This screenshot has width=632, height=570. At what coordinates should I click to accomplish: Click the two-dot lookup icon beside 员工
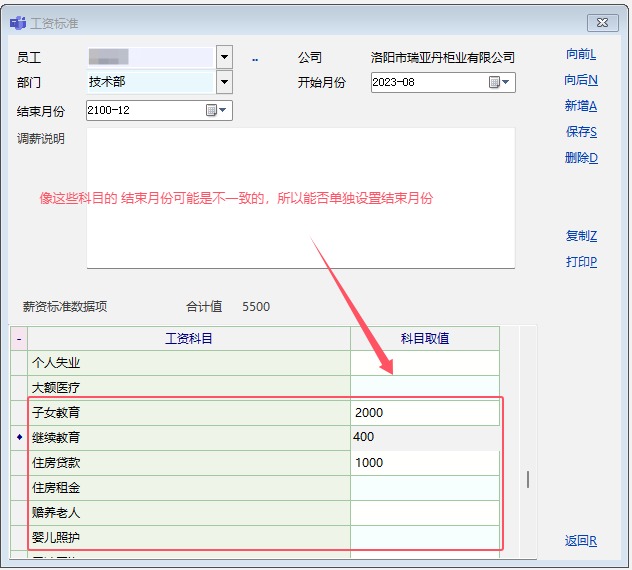coord(255,59)
